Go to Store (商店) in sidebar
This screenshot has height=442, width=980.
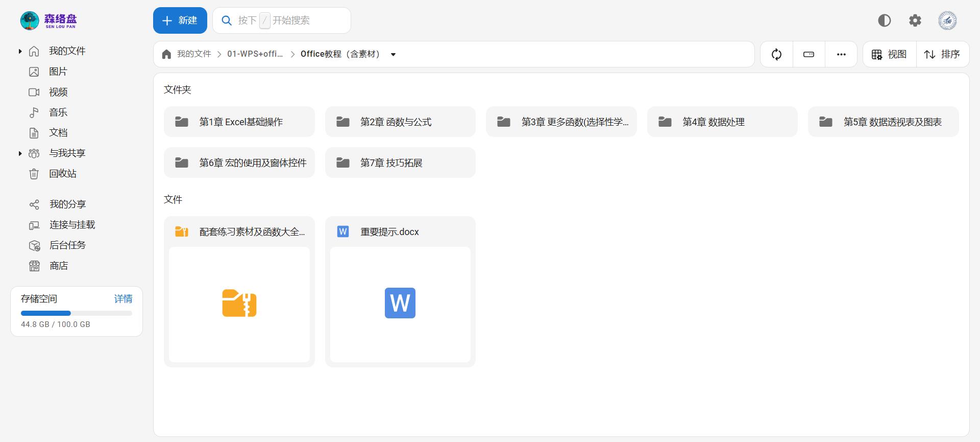pyautogui.click(x=59, y=266)
